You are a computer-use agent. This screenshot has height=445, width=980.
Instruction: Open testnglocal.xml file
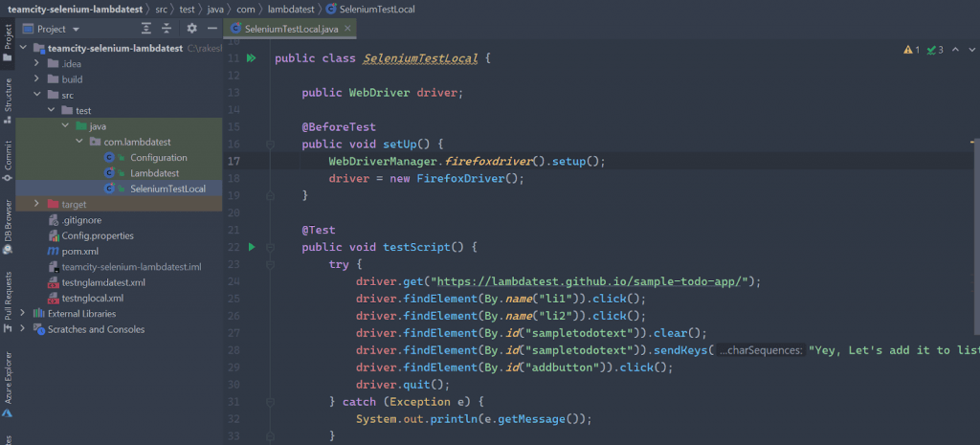pos(93,299)
